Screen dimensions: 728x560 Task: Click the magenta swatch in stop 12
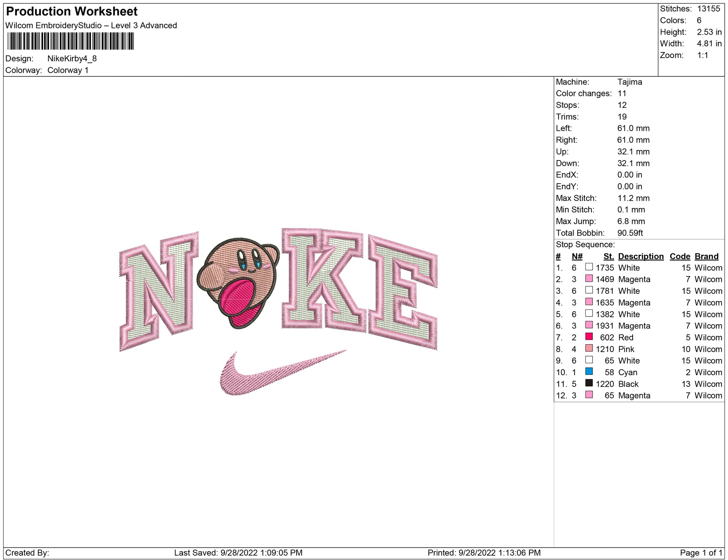pos(589,395)
